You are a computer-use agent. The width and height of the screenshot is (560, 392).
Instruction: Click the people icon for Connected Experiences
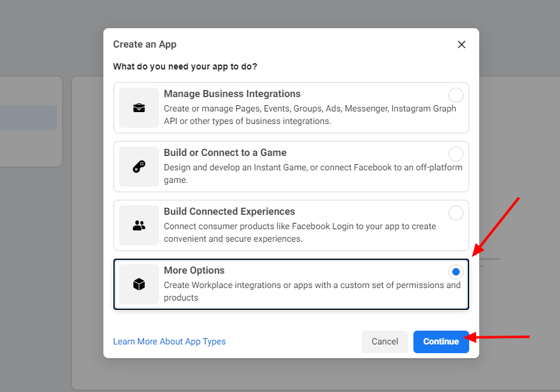point(139,225)
